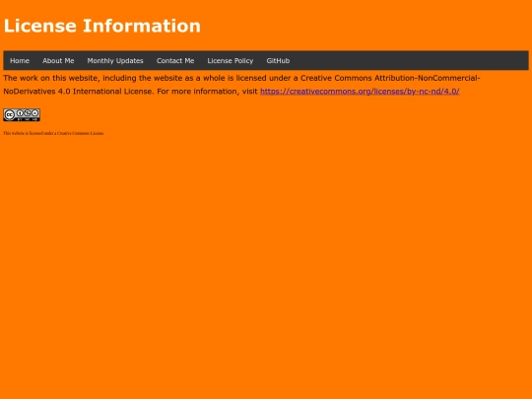532x399 pixels.
Task: Click the footer text about Creative Commons License
Action: (x=54, y=133)
